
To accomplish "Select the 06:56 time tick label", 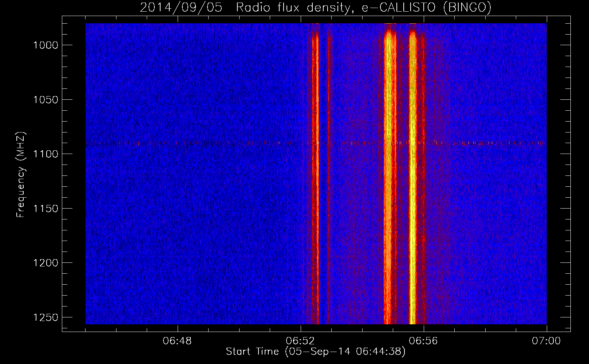I will pos(423,341).
